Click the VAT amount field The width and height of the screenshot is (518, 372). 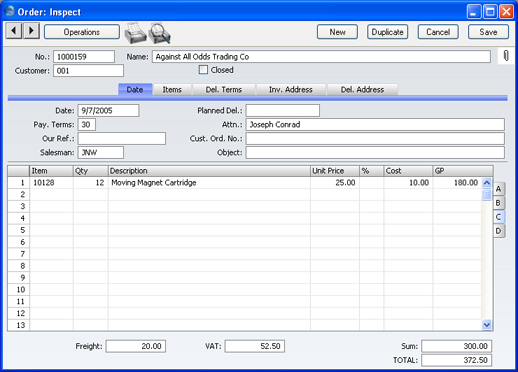(x=255, y=346)
